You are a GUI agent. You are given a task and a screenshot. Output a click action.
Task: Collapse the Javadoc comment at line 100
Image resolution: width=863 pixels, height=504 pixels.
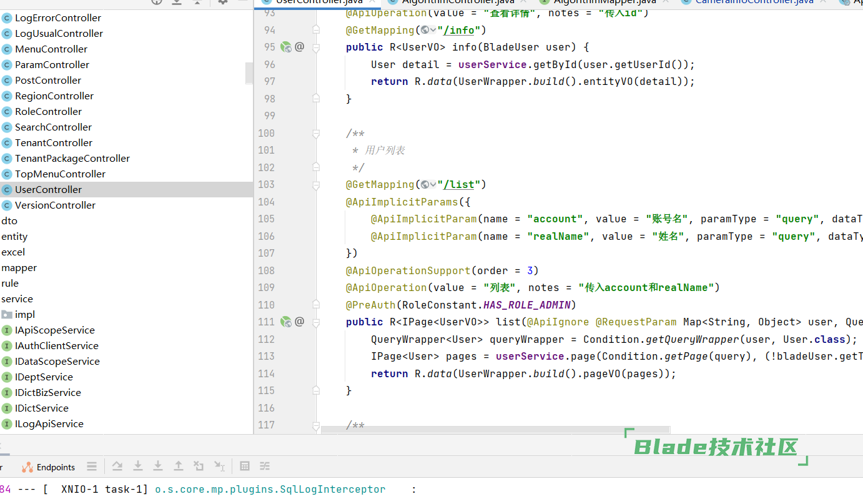click(316, 133)
